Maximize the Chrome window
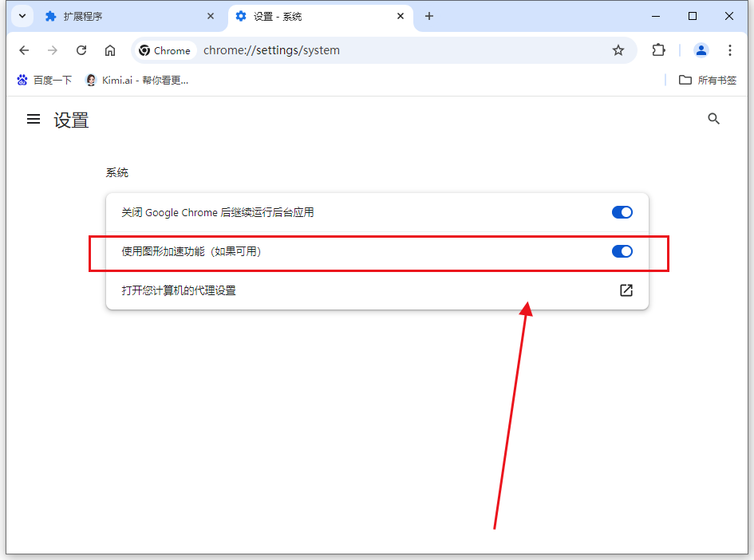This screenshot has width=754, height=560. (693, 16)
